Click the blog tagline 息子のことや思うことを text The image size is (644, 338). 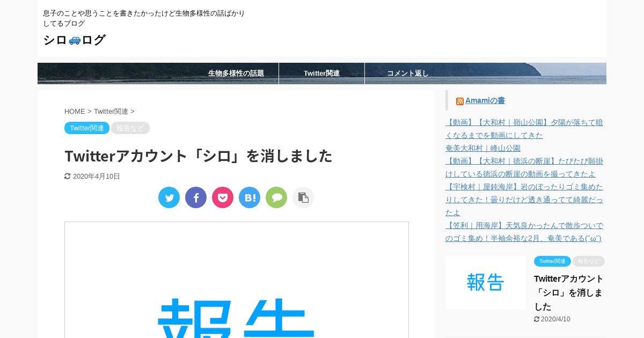point(144,18)
